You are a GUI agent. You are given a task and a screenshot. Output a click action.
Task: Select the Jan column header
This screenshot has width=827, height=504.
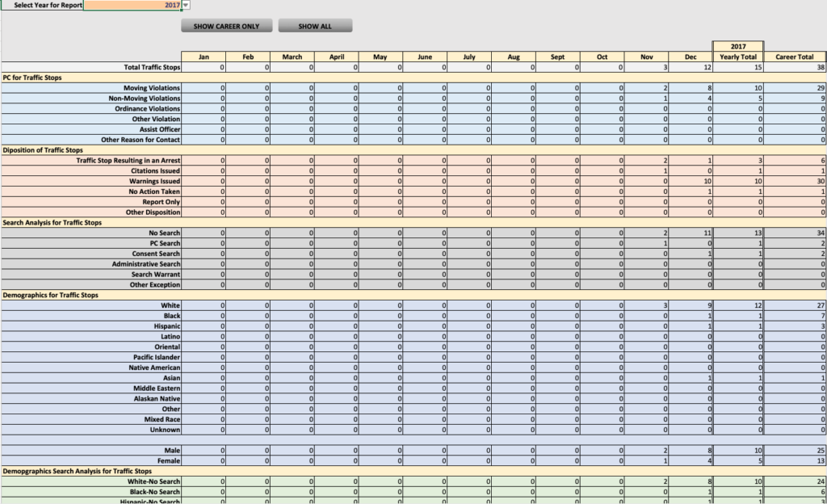[204, 57]
